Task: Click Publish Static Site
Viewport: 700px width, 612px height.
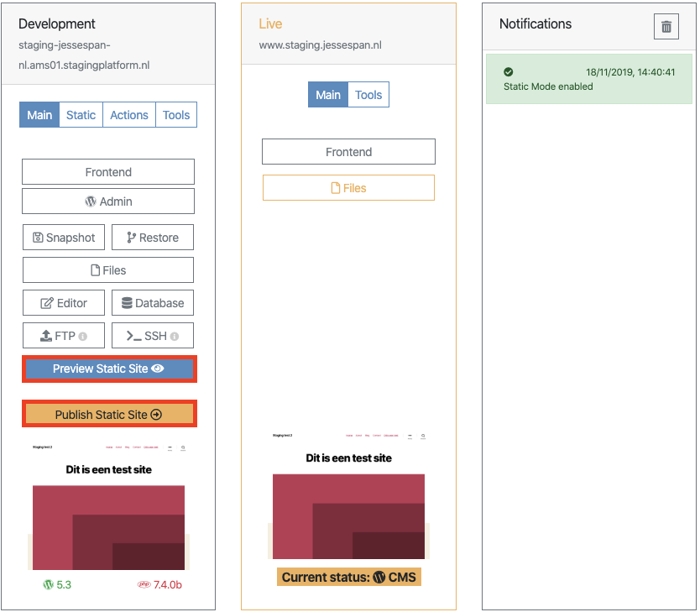Action: pyautogui.click(x=109, y=415)
